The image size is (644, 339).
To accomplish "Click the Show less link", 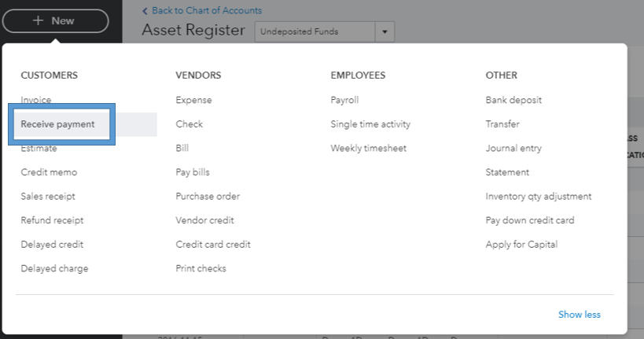I will click(x=580, y=315).
